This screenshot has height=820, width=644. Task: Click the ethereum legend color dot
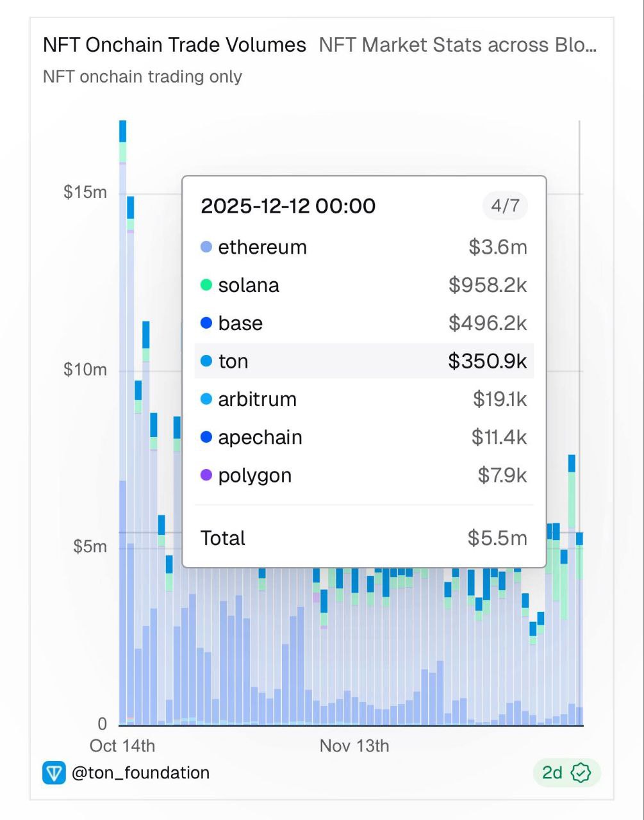206,247
